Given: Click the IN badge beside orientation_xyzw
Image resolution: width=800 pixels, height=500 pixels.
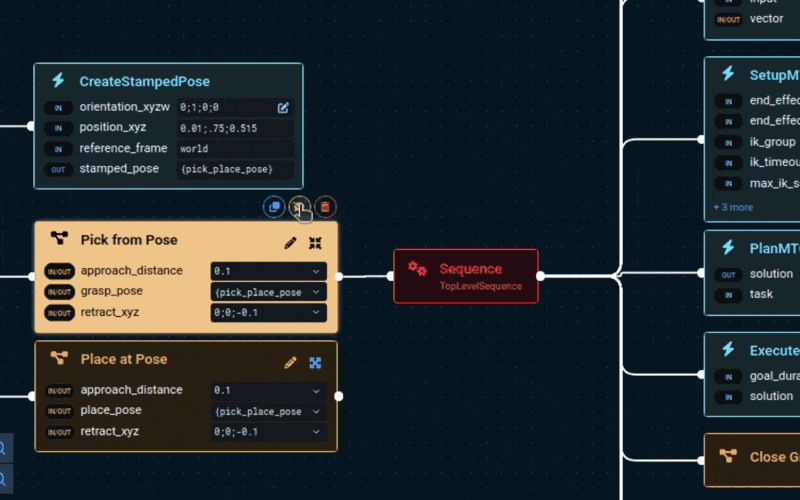Looking at the screenshot, I should (x=58, y=108).
